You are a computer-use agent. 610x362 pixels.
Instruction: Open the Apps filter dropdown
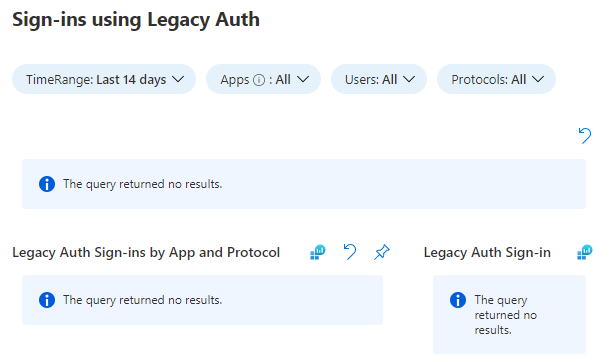click(x=263, y=79)
